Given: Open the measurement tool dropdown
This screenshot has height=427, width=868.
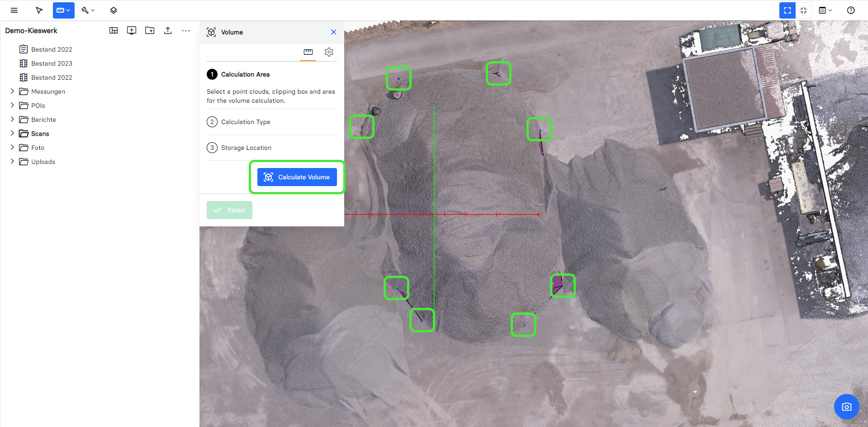Looking at the screenshot, I should pyautogui.click(x=63, y=10).
